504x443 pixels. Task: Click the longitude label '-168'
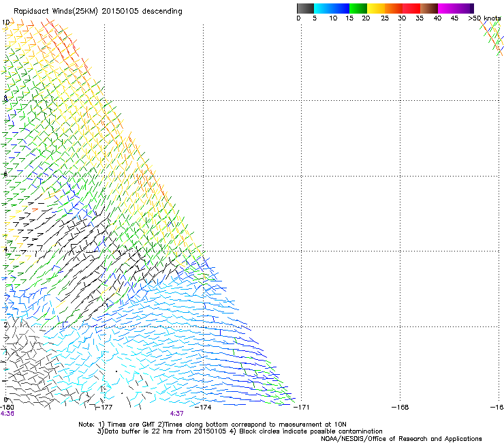click(x=401, y=408)
